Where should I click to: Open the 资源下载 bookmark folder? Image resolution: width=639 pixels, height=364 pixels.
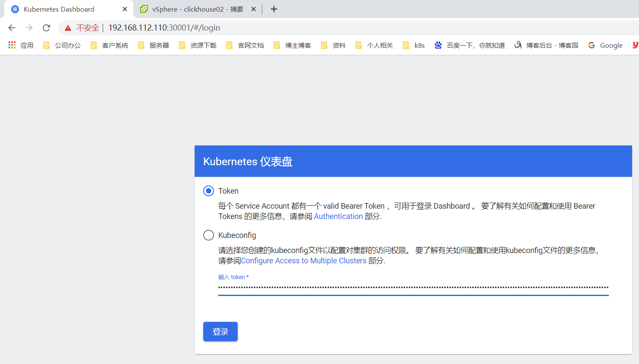[x=198, y=45]
